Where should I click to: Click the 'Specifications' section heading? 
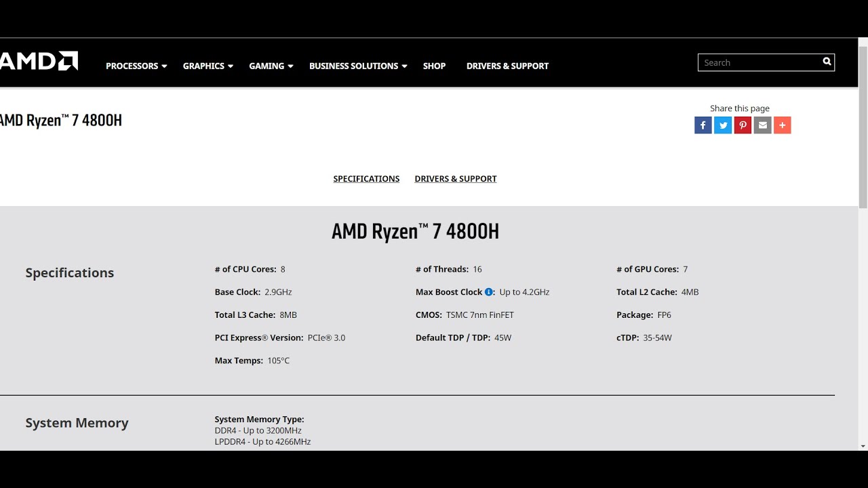70,272
